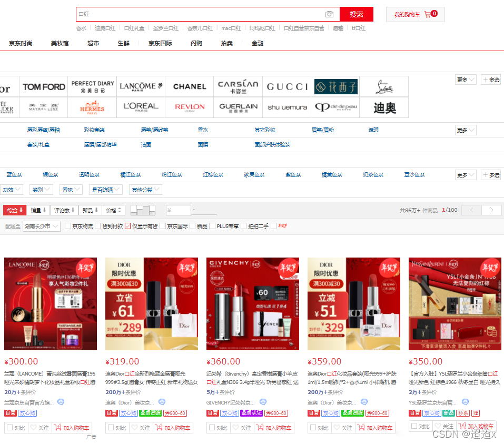Open 美妆馆 navigation tab
This screenshot has width=504, height=444.
[60, 43]
